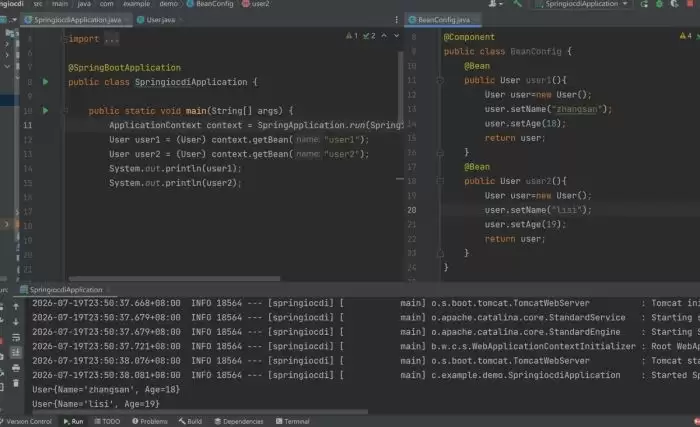The image size is (700, 427).
Task: Toggle soft-wrap in the console
Action: (x=16, y=338)
